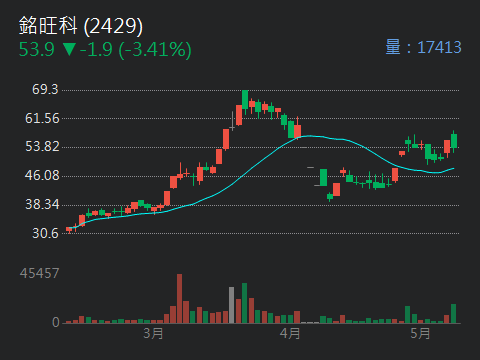Click the current price 53.9
The image size is (480, 360).
(x=37, y=50)
